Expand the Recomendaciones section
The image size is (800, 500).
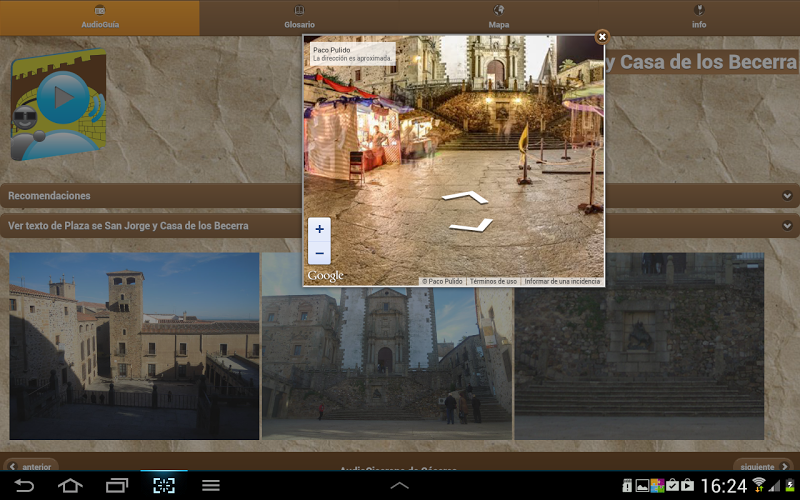787,196
